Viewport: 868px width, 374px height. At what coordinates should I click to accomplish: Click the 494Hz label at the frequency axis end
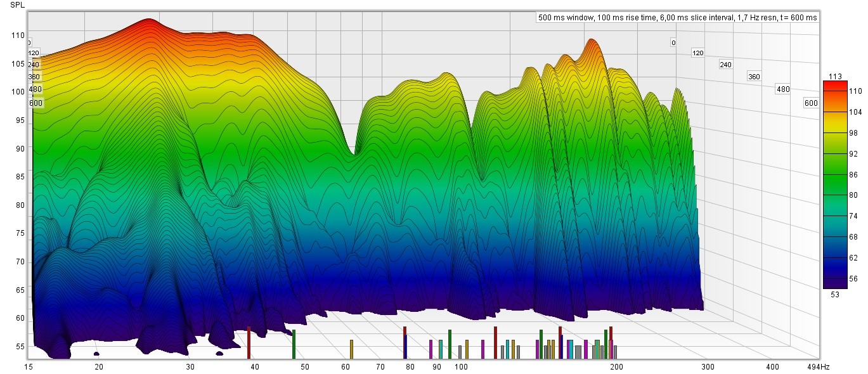tap(817, 367)
